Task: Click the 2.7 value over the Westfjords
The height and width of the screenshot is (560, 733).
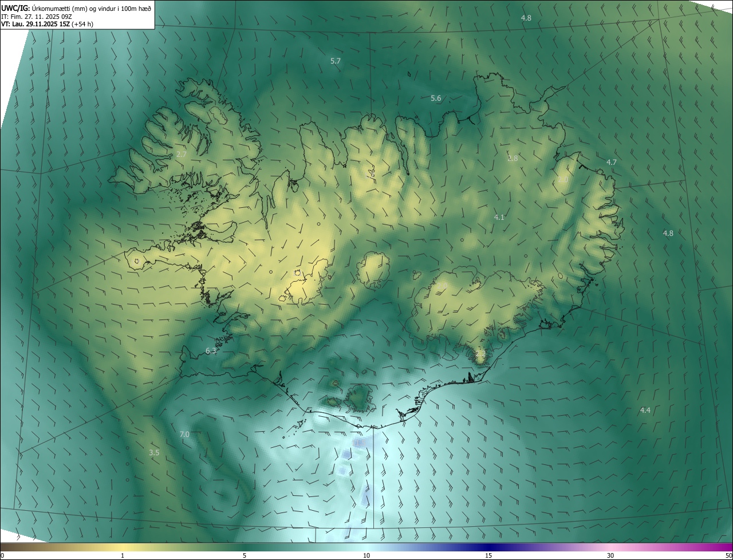Action: pyautogui.click(x=182, y=155)
